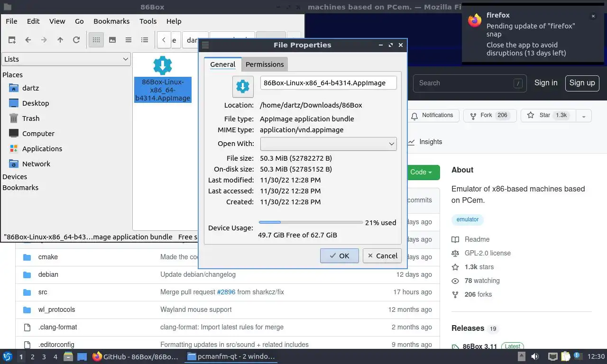Click the Sign up button on GitHub
This screenshot has height=364, width=607.
click(582, 82)
